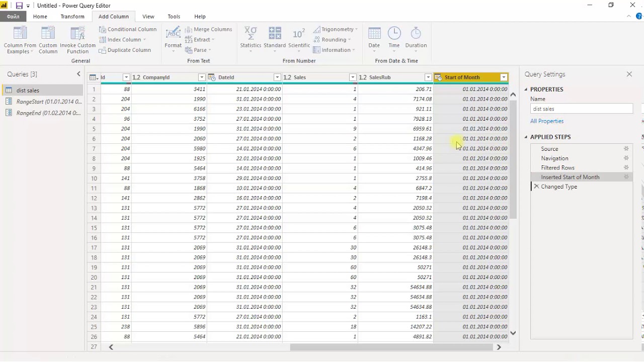
Task: Open the Файл menu
Action: pyautogui.click(x=13, y=17)
